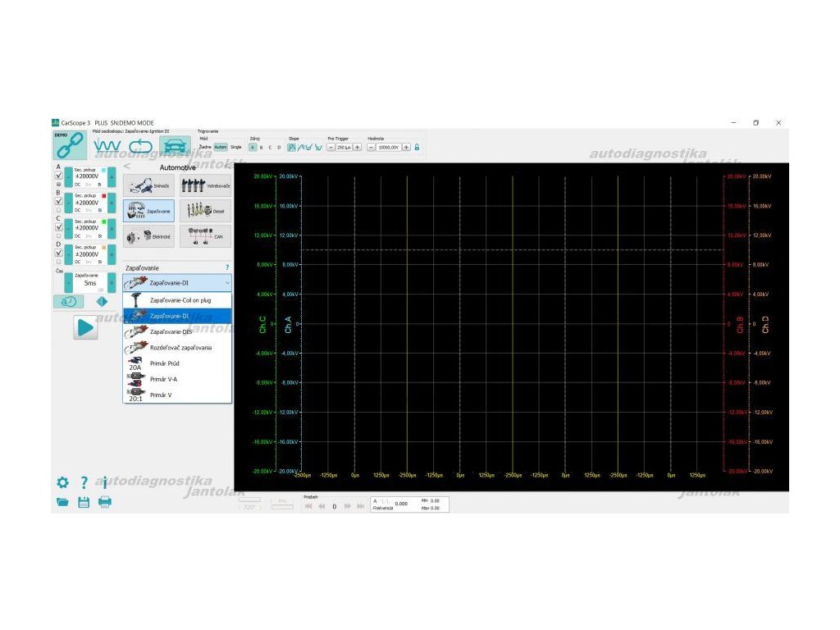This screenshot has height=630, width=840.
Task: Open the Vstrekovače injectors category
Action: [x=206, y=186]
